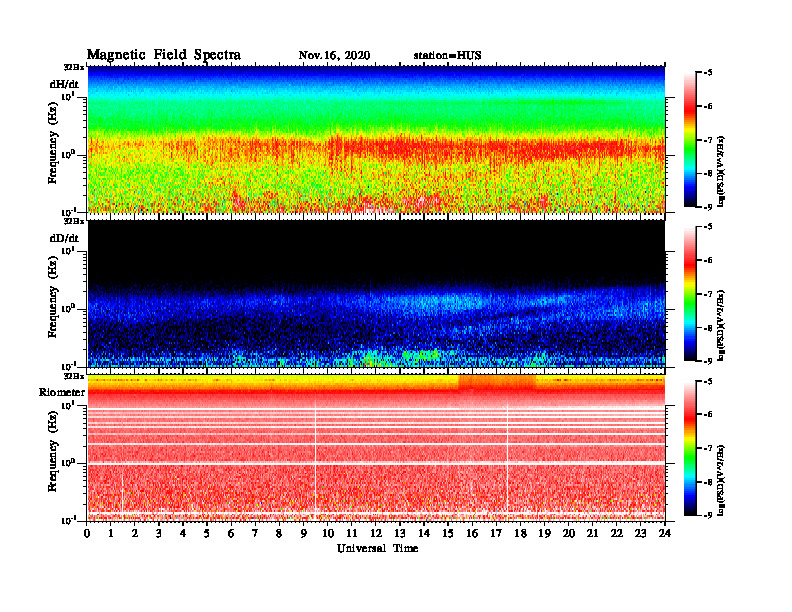Click the "11" tick on Universal Time axis
792x612 pixels.
pyautogui.click(x=352, y=534)
